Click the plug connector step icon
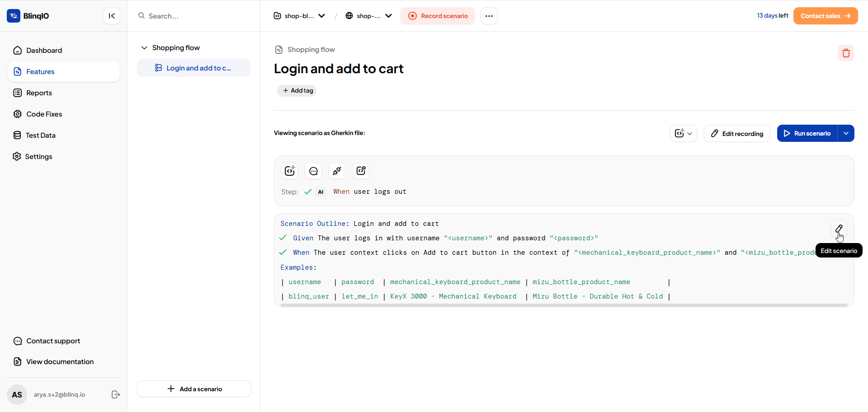This screenshot has height=412, width=868. click(x=337, y=171)
